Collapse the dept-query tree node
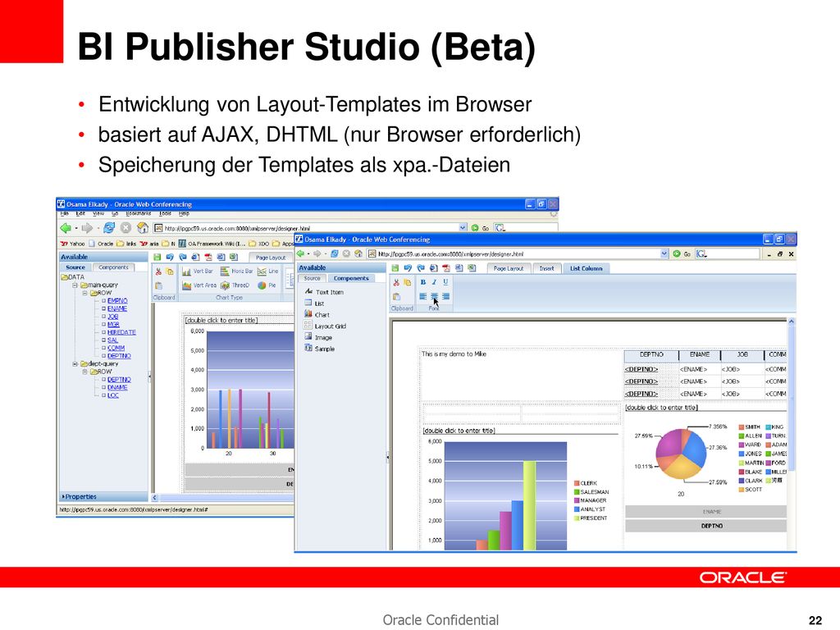840x630 pixels. point(75,364)
